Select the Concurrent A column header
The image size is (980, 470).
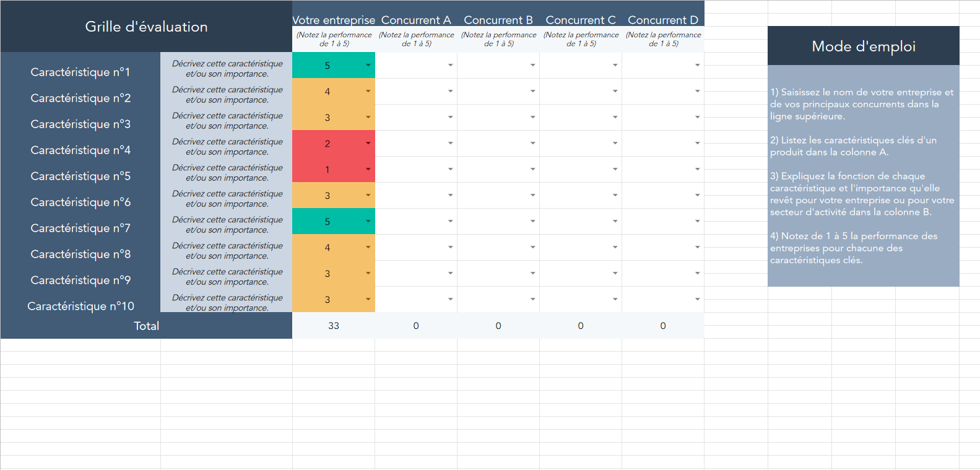[416, 20]
